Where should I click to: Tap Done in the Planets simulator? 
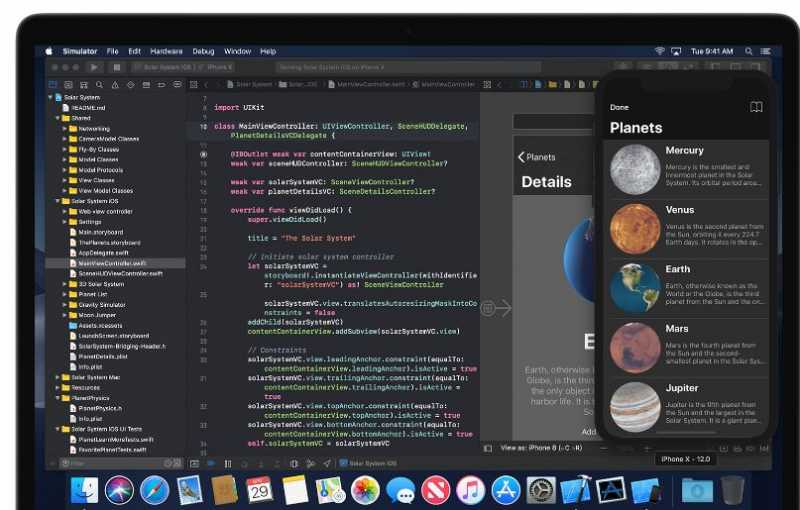(x=619, y=107)
